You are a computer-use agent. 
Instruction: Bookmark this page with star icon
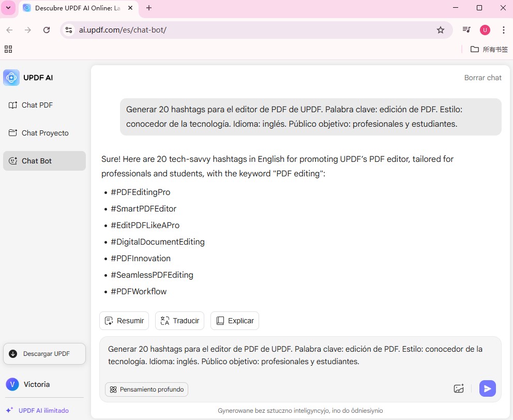tap(441, 30)
